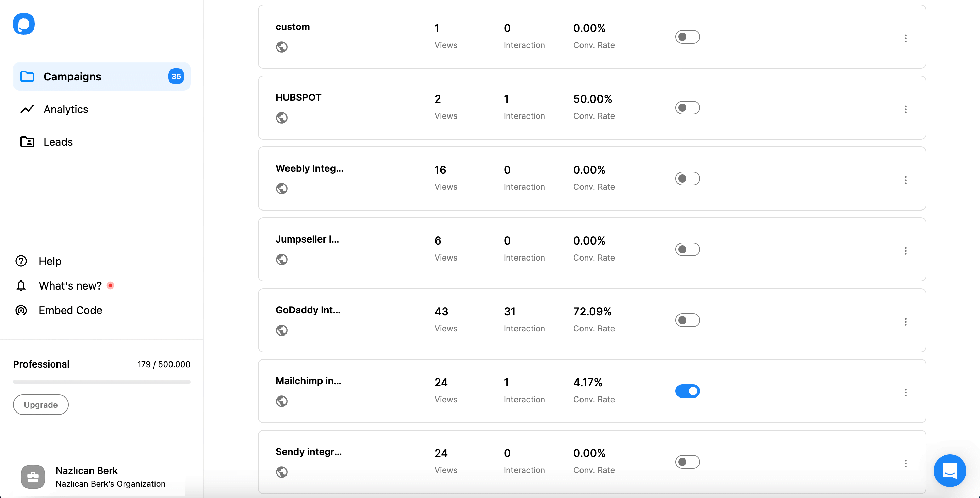Select the Campaigns folder icon
The image size is (980, 498).
(27, 77)
